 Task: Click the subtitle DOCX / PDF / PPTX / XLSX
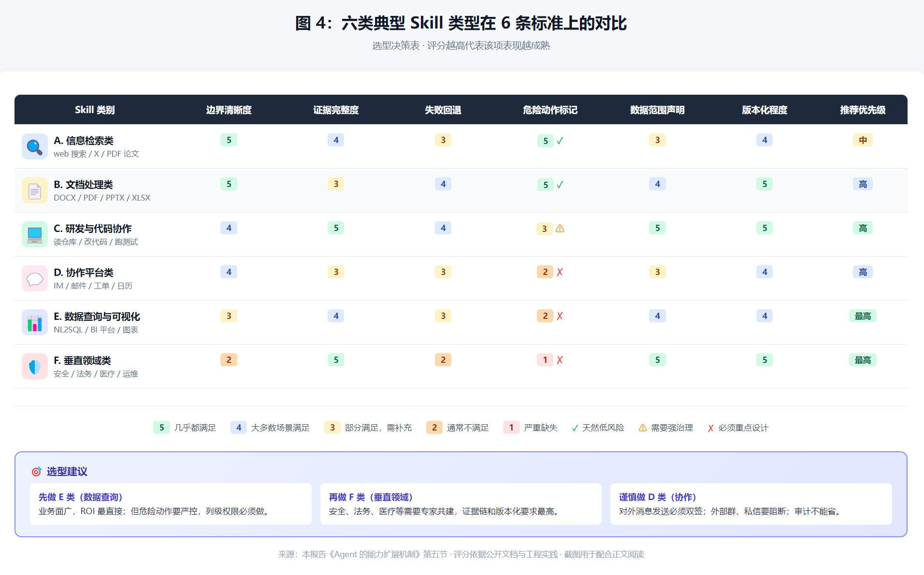[x=102, y=198]
